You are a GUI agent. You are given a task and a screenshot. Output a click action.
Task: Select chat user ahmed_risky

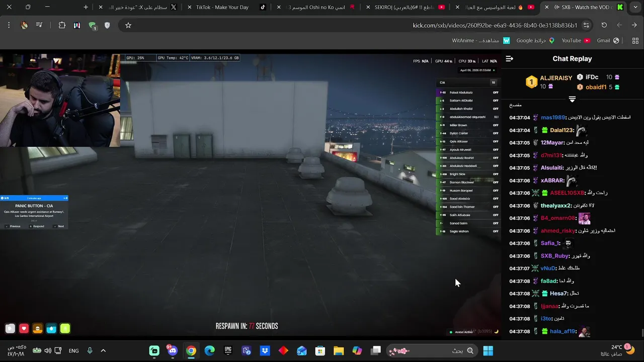(558, 231)
